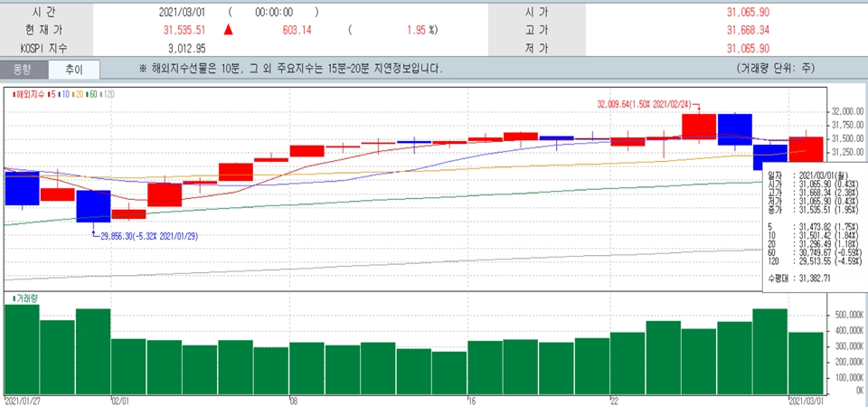The width and height of the screenshot is (868, 407).
Task: Click the tall red candle on 2021/02/24
Action: point(699,127)
